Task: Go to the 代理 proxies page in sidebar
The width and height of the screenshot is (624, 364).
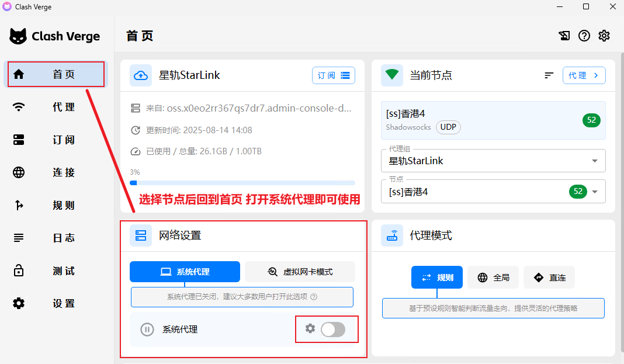Action: (56, 107)
